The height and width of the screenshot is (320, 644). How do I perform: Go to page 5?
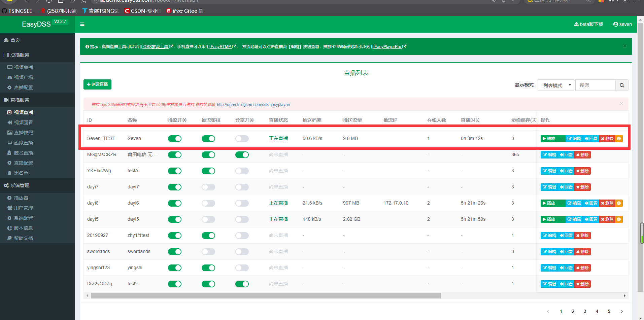[609, 311]
